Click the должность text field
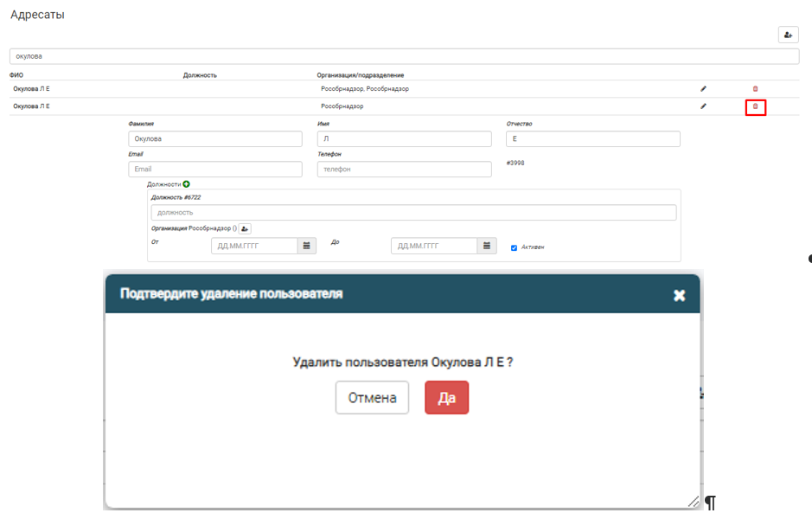Screen dimensions: 812x513 (413, 212)
